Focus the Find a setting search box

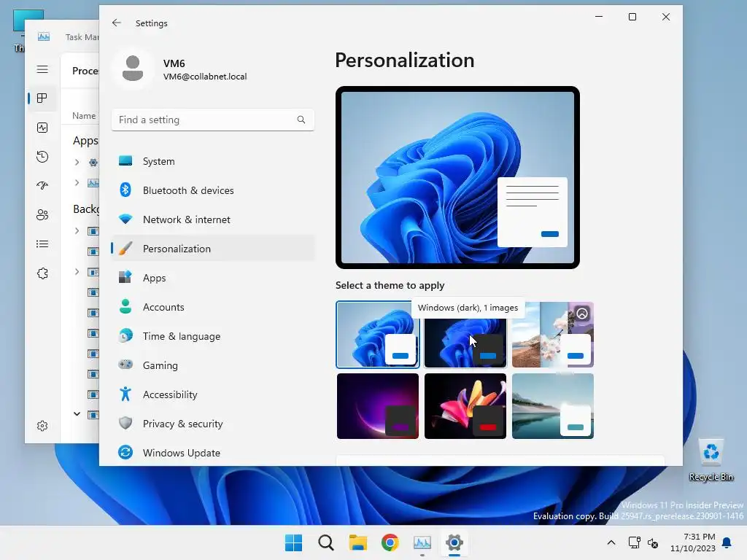213,120
